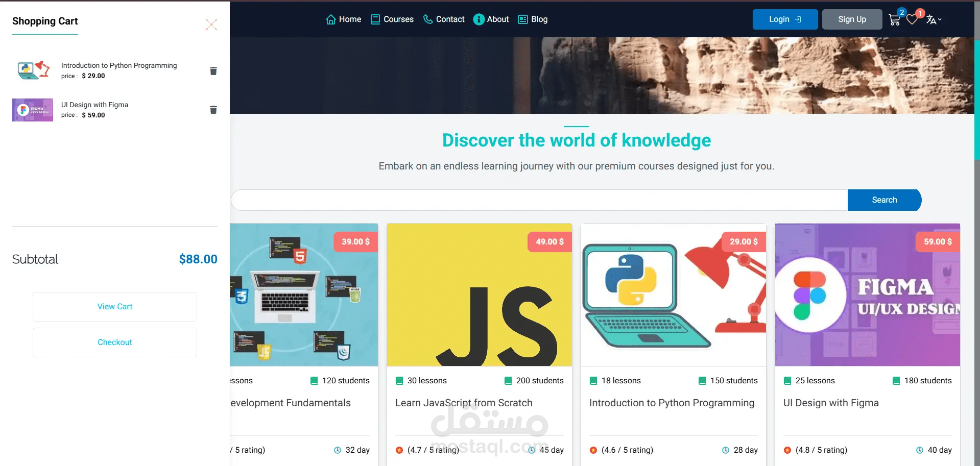Delete Introduction to Python Programming from cart

[213, 71]
